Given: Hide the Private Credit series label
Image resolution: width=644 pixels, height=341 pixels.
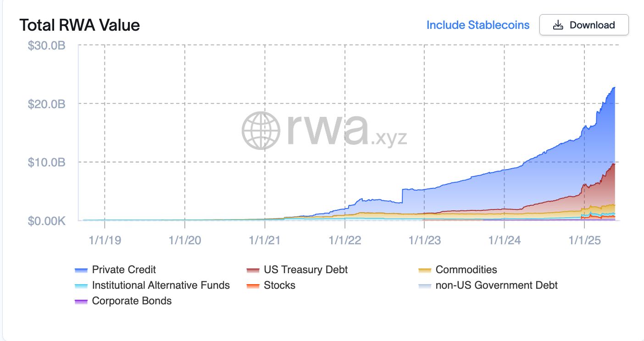Looking at the screenshot, I should [124, 269].
